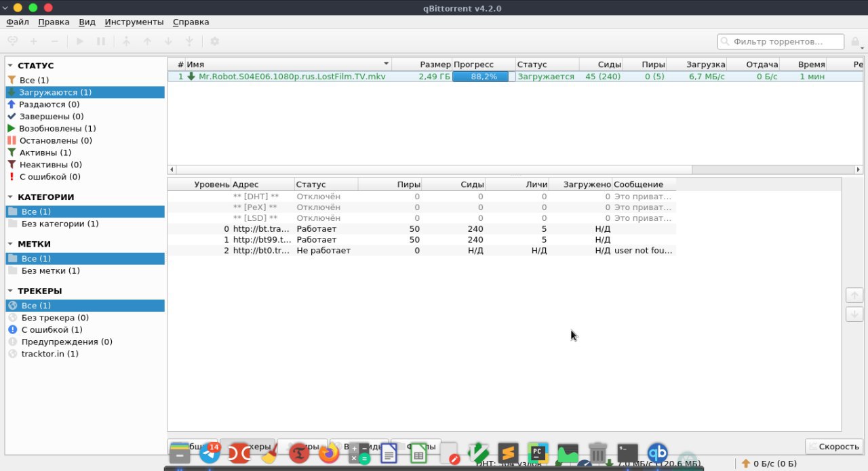Viewport: 868px width, 471px height.
Task: Sort torrents by the Загрузка column header
Action: point(696,64)
